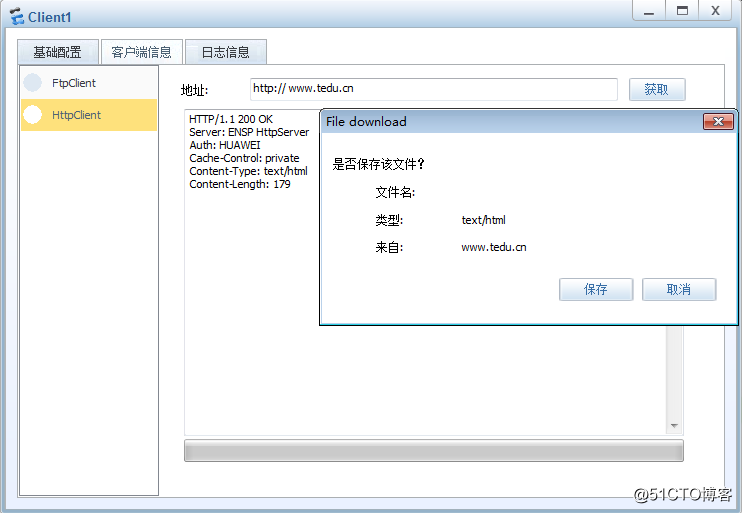
Task: Click 取消 in File download dialog
Action: [679, 289]
